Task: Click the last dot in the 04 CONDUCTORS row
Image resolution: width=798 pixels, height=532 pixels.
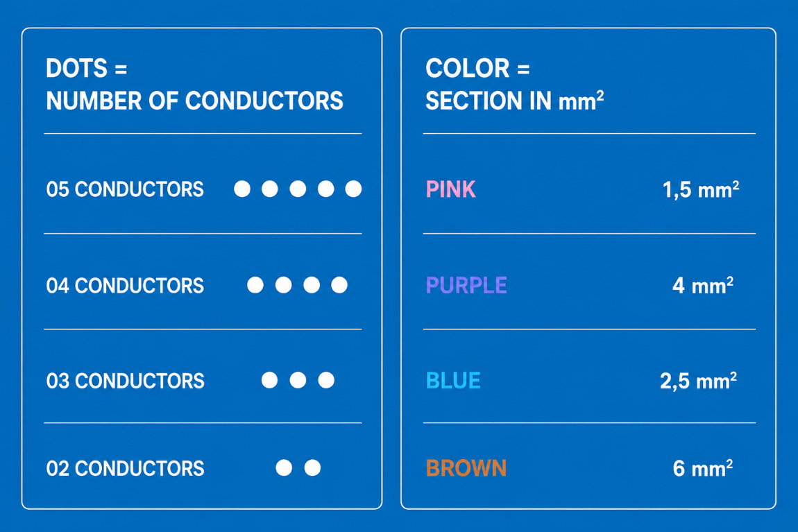Action: 339,285
